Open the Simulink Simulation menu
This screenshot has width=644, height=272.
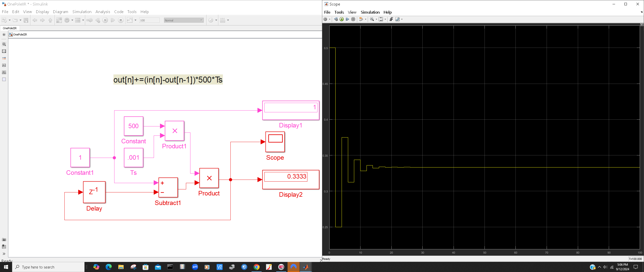click(82, 12)
